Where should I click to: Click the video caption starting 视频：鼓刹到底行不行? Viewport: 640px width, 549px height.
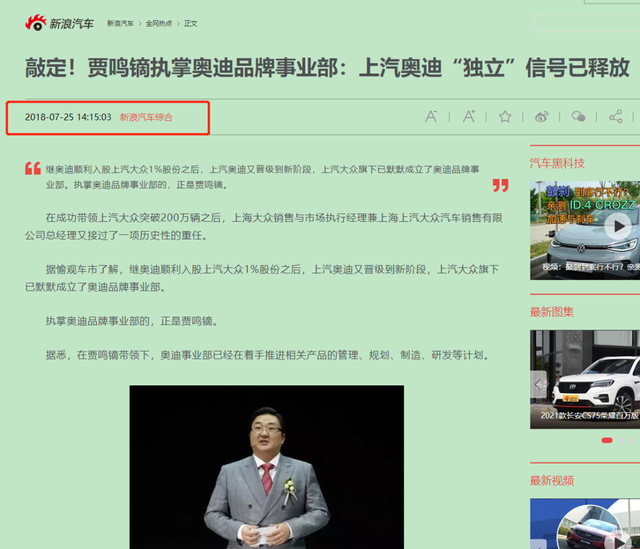coord(590,267)
